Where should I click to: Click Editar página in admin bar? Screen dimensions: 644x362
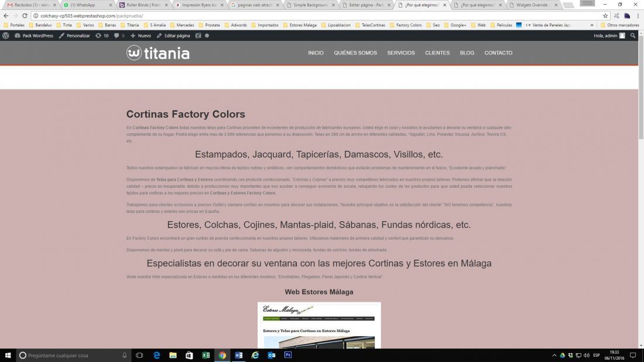click(x=173, y=36)
